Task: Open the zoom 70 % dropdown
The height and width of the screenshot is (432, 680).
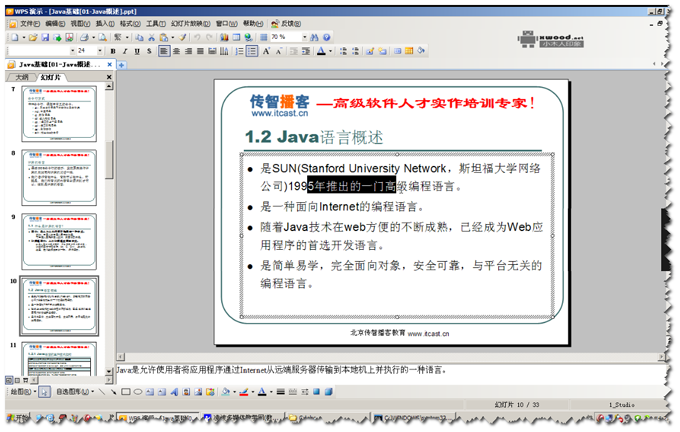Action: coord(304,37)
